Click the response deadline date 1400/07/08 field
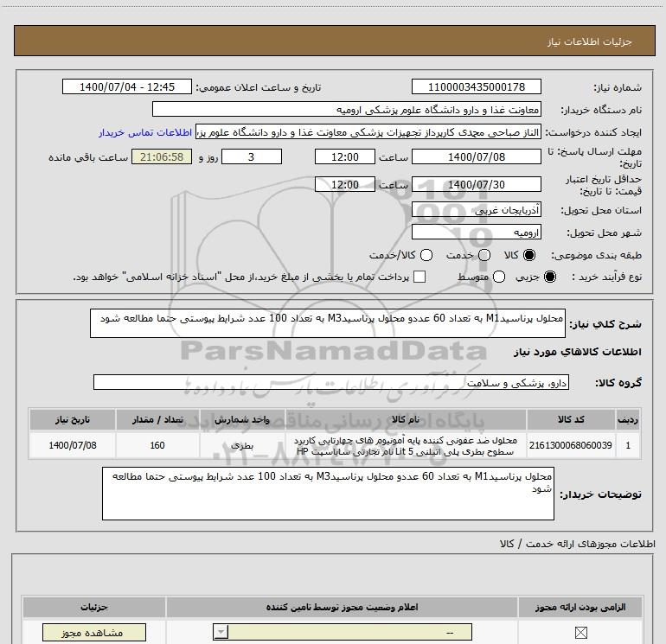Screen dimensions: 666x644 click(x=477, y=157)
